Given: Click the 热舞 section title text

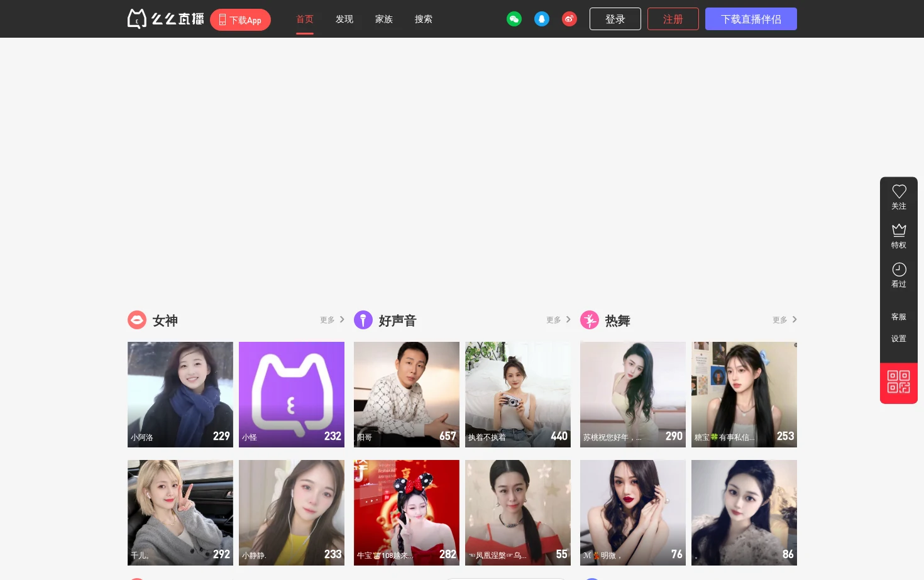Looking at the screenshot, I should pyautogui.click(x=618, y=320).
